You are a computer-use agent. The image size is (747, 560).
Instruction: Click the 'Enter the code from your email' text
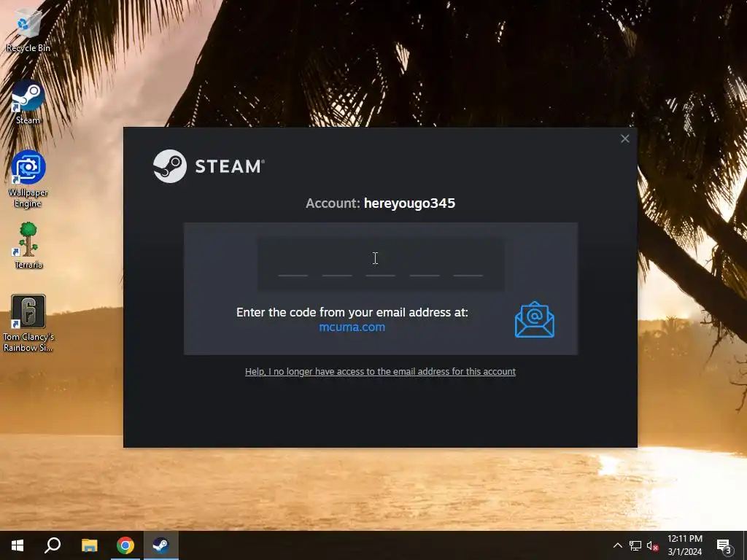(352, 312)
